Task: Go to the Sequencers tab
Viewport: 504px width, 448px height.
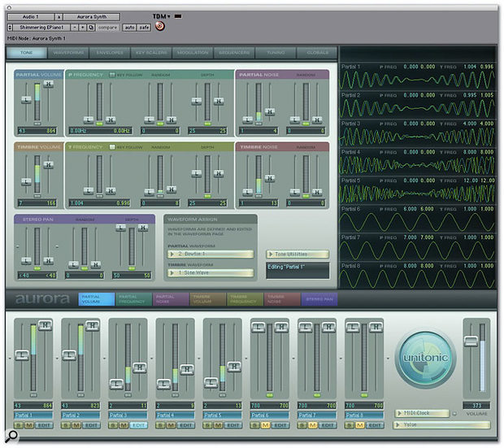Action: coord(234,53)
